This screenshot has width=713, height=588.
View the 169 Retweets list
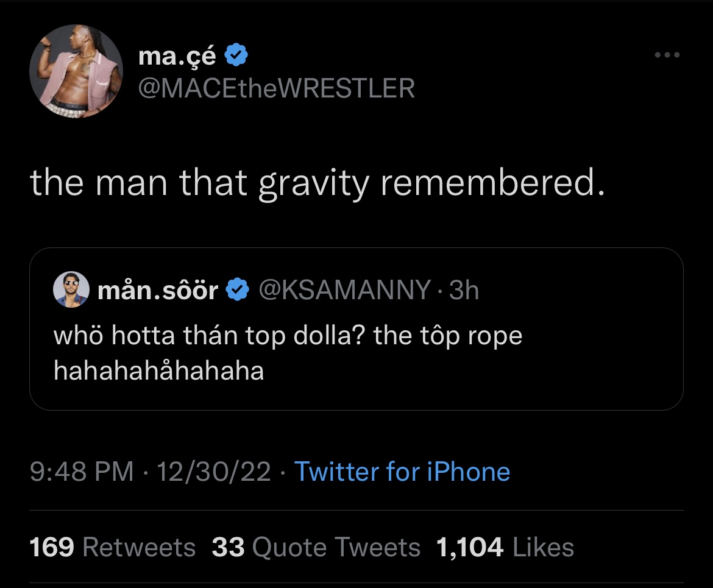113,547
